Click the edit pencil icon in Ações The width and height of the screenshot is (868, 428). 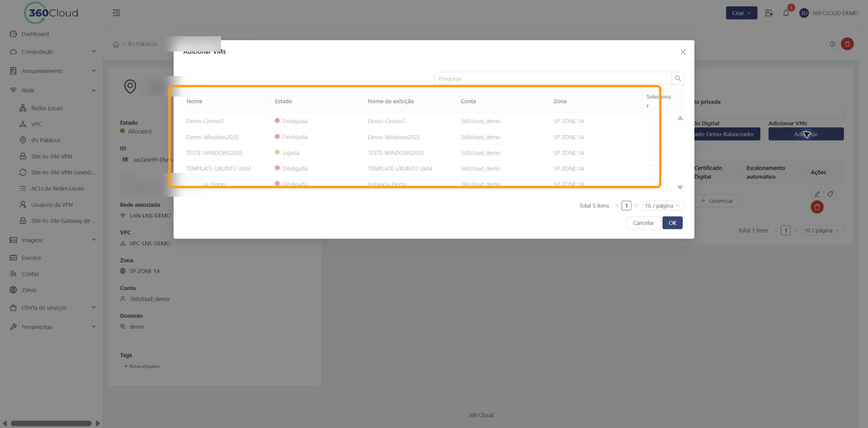pos(817,194)
